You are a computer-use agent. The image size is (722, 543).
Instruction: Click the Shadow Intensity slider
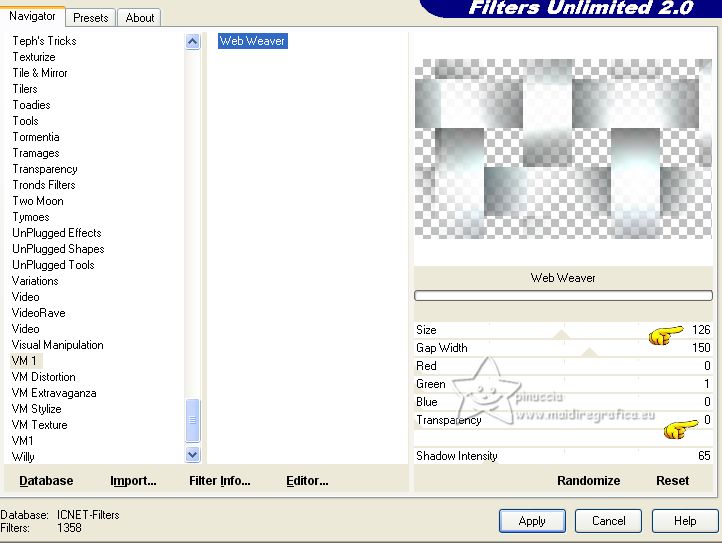(563, 456)
